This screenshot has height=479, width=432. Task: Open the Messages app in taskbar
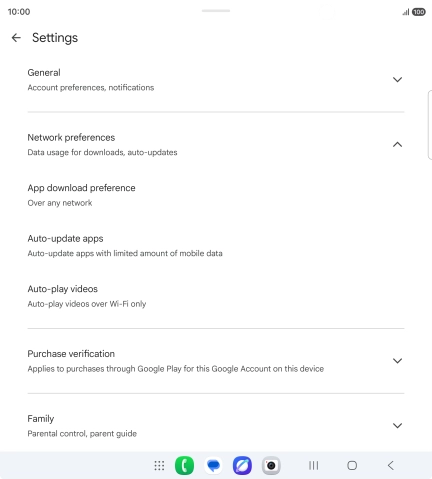click(213, 465)
